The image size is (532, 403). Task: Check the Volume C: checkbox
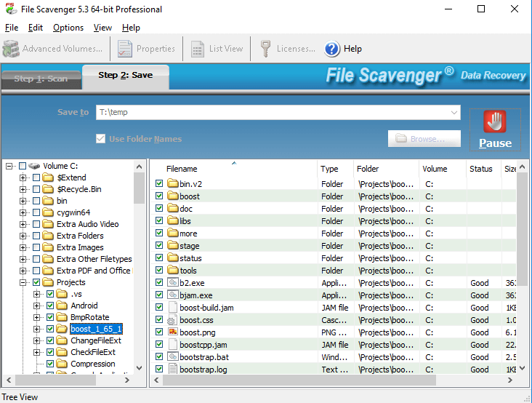point(23,166)
